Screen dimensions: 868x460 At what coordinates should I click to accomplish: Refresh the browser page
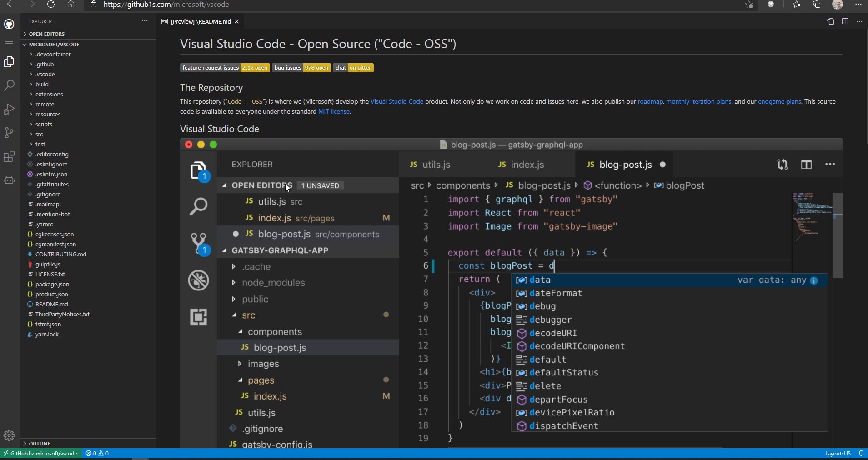(51, 5)
